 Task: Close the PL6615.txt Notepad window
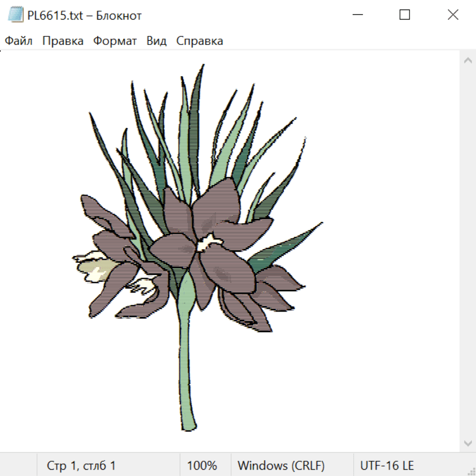coord(453,15)
